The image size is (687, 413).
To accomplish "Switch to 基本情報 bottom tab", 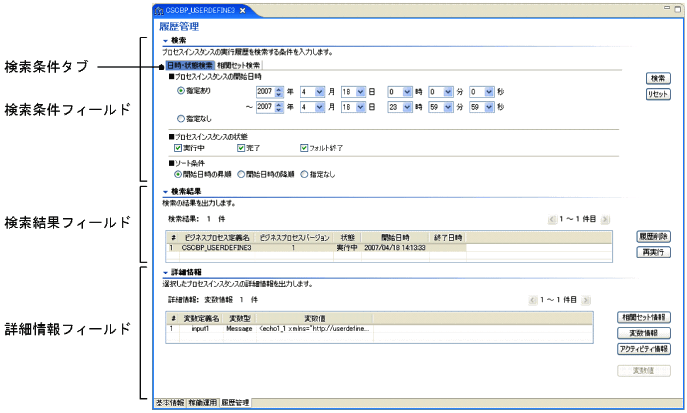I will coord(170,402).
